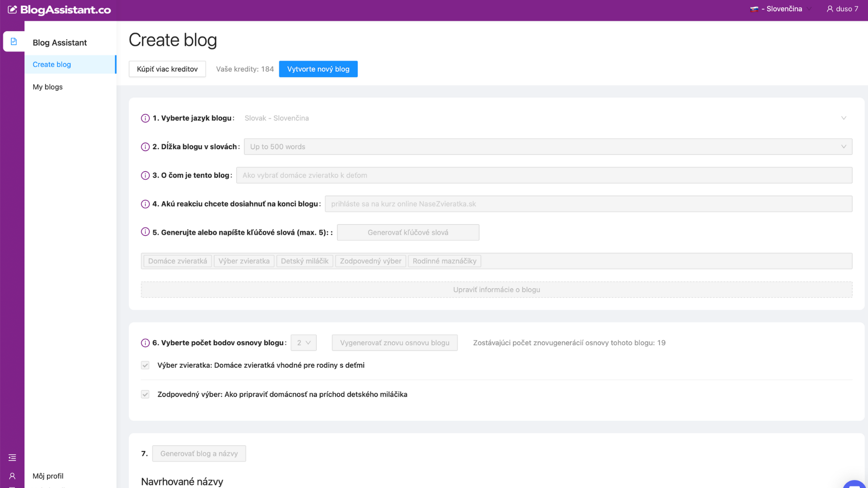Uncheck the Výber zvieratka outline checkbox

tap(145, 365)
